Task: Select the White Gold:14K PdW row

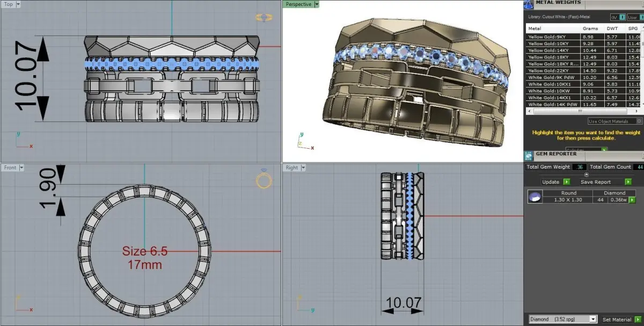Action: [x=584, y=104]
